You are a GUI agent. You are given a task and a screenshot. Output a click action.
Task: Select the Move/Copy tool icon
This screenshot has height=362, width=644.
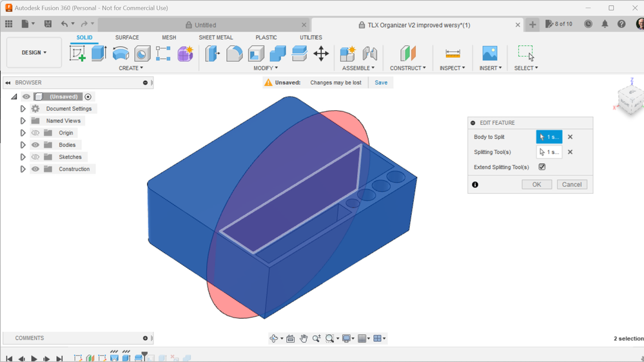321,53
